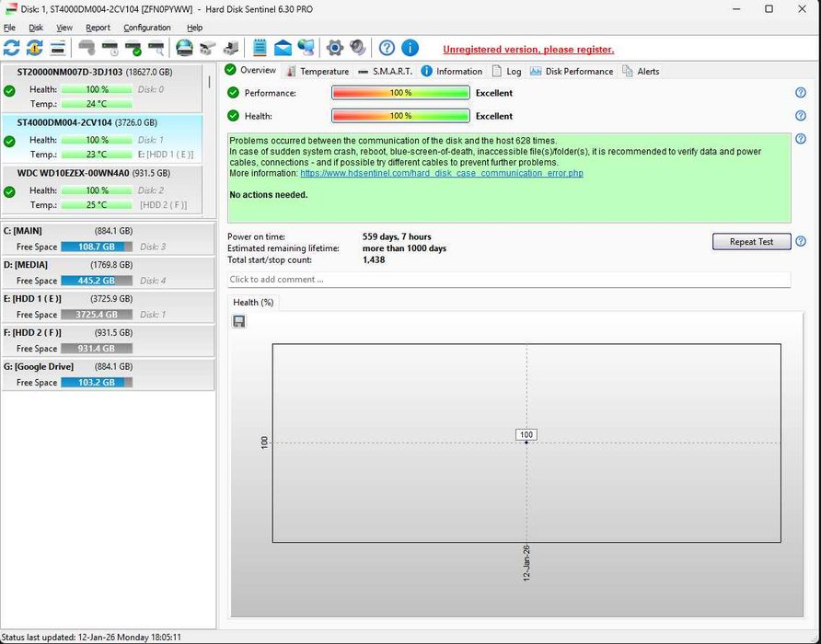The image size is (821, 644).
Task: Select disk ST20000NM007D-3DJ103 in list
Action: (102, 88)
